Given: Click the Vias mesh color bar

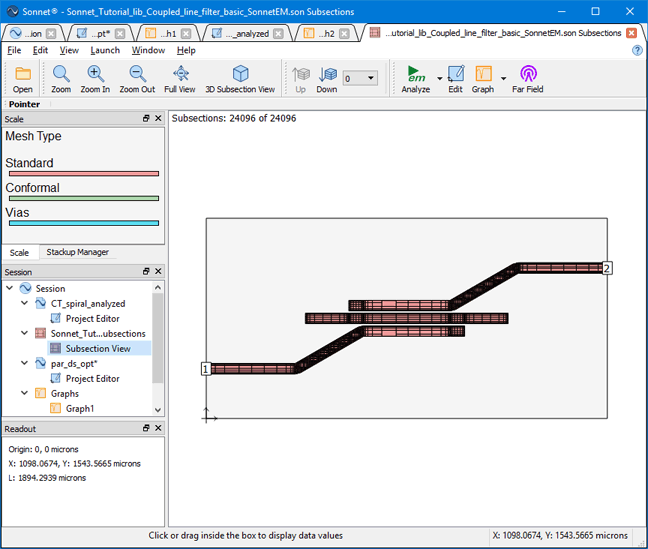Looking at the screenshot, I should [x=84, y=223].
